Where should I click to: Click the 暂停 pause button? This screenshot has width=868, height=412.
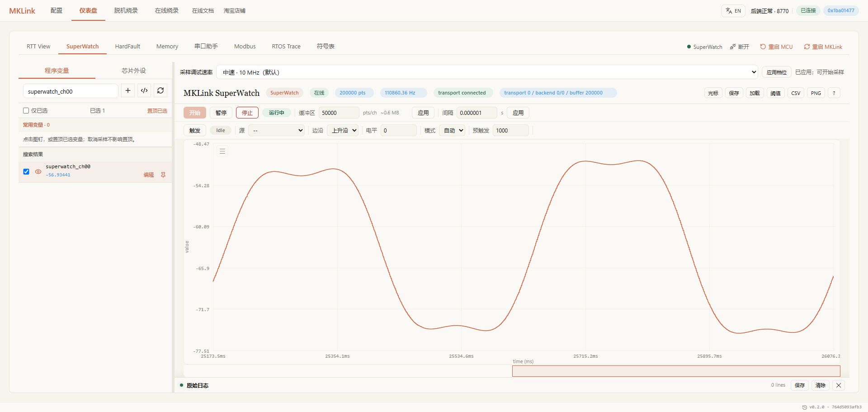click(221, 113)
